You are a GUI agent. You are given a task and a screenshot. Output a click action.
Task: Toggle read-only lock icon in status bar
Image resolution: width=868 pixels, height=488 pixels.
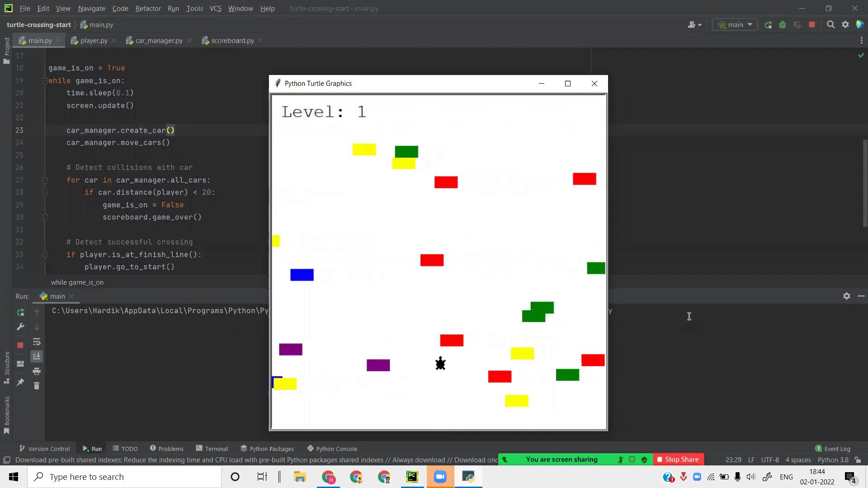(858, 460)
